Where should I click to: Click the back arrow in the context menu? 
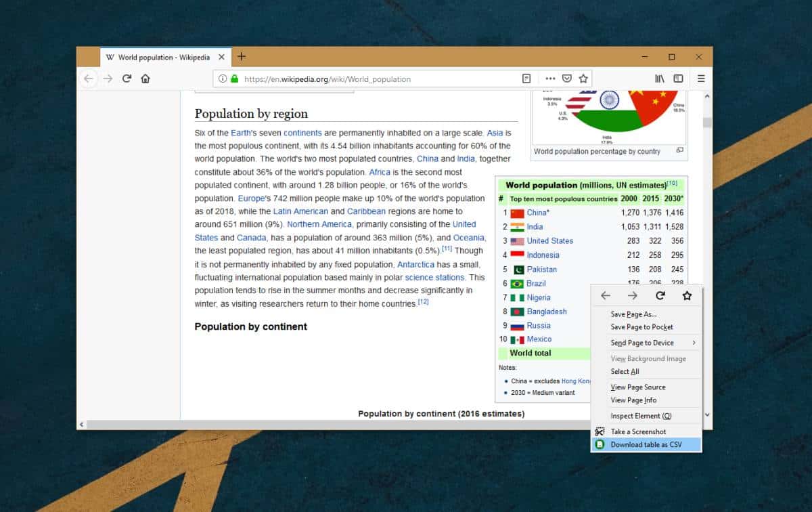coord(606,296)
